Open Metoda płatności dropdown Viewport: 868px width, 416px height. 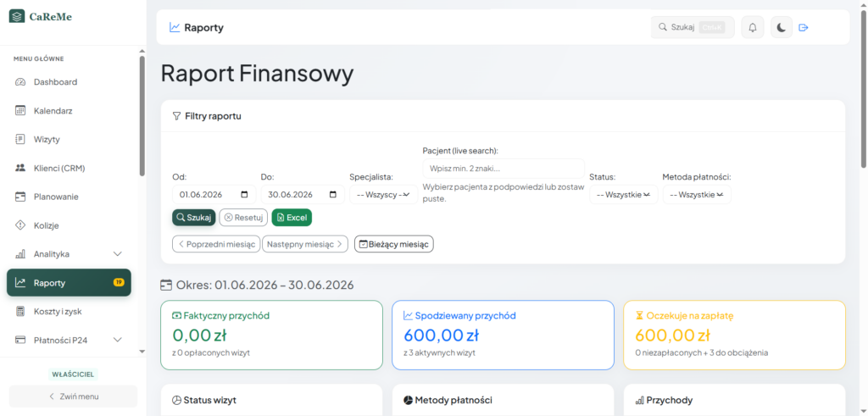[x=697, y=195]
